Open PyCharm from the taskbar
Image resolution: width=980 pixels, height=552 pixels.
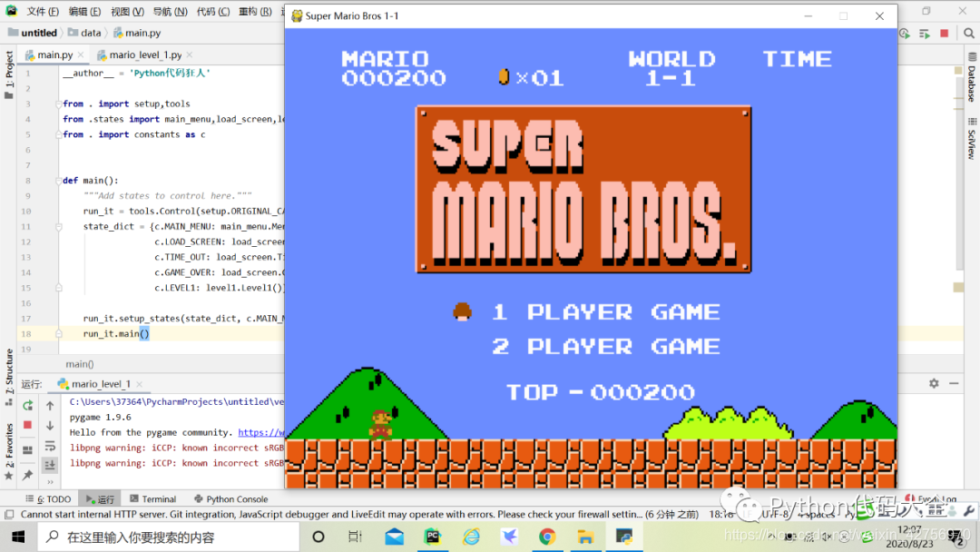tap(433, 537)
